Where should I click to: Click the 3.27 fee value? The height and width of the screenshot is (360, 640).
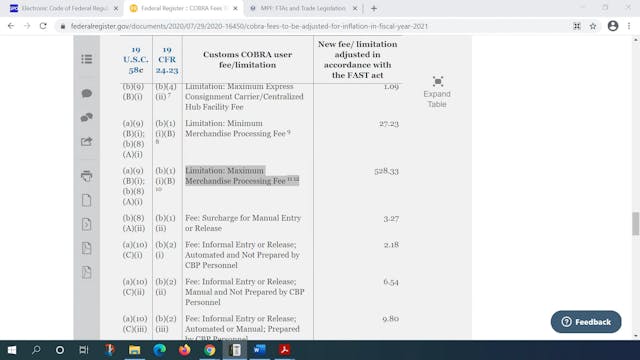point(391,219)
